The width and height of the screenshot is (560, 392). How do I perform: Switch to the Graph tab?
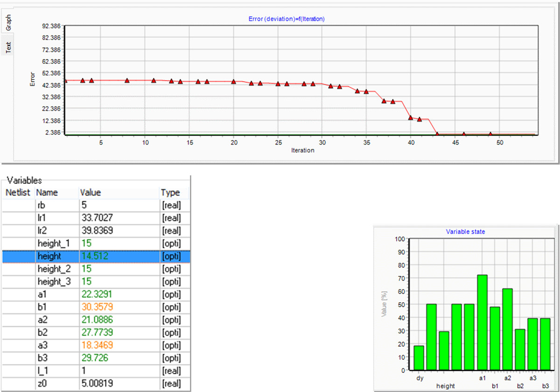[x=8, y=23]
